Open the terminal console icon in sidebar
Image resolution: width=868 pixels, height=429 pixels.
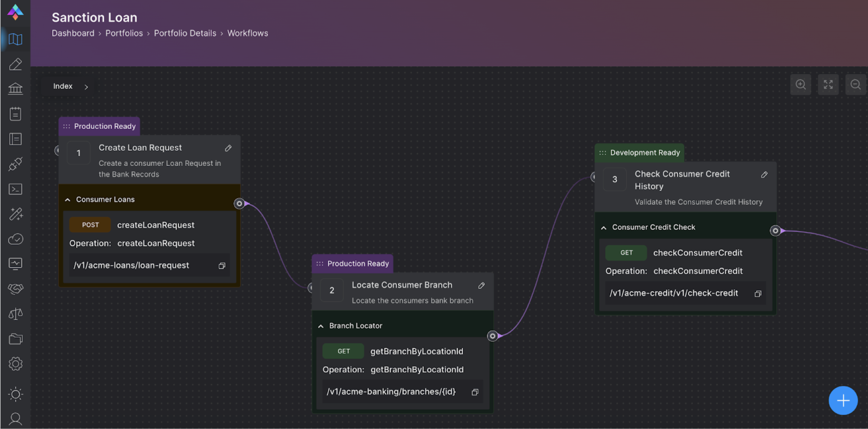[x=16, y=189]
